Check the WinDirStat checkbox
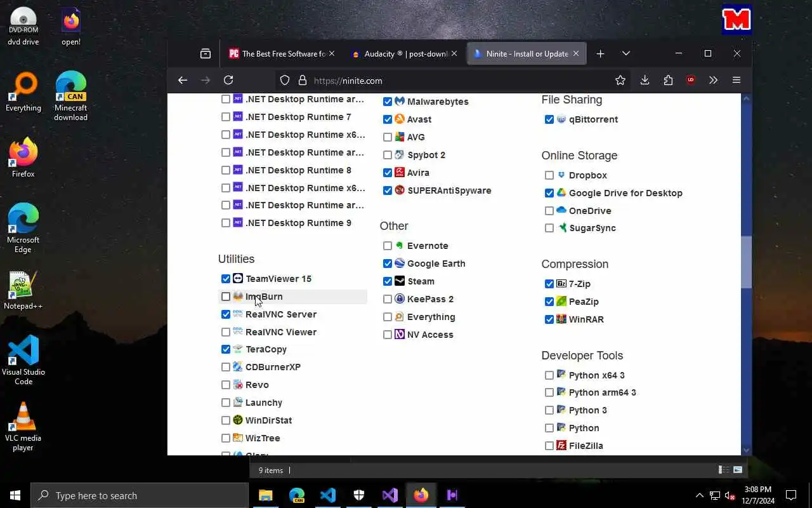Viewport: 812px width, 508px height. pyautogui.click(x=226, y=420)
